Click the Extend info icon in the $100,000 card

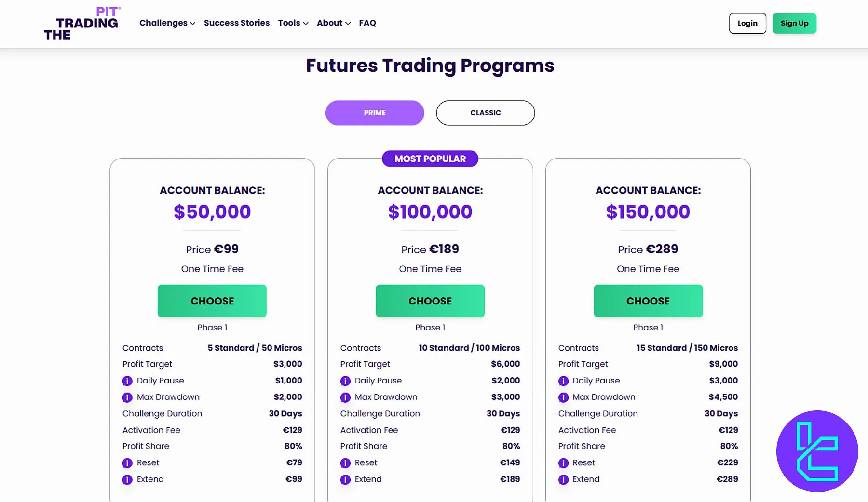(x=345, y=479)
